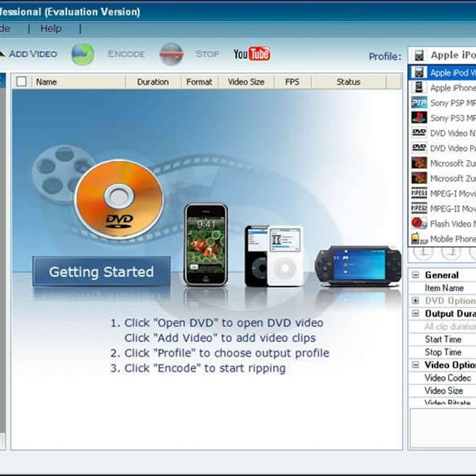Select the Apple iPhone profile

(442, 88)
